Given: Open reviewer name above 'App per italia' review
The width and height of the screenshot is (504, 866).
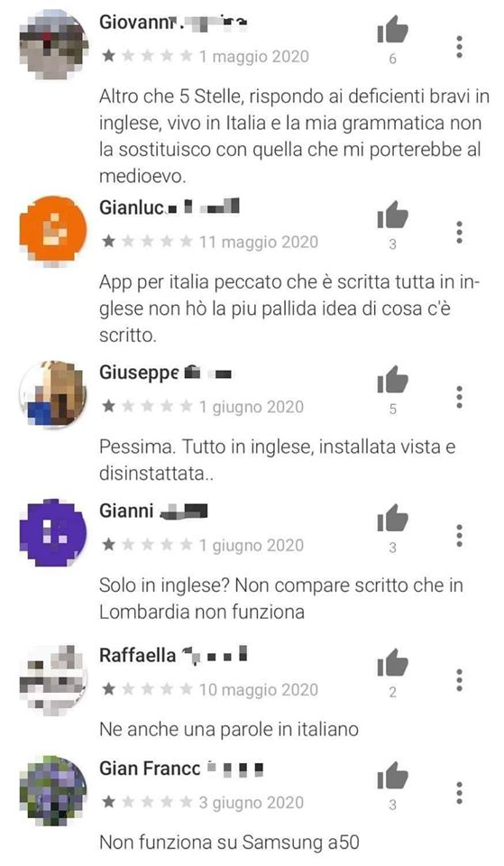Looking at the screenshot, I should (x=170, y=207).
